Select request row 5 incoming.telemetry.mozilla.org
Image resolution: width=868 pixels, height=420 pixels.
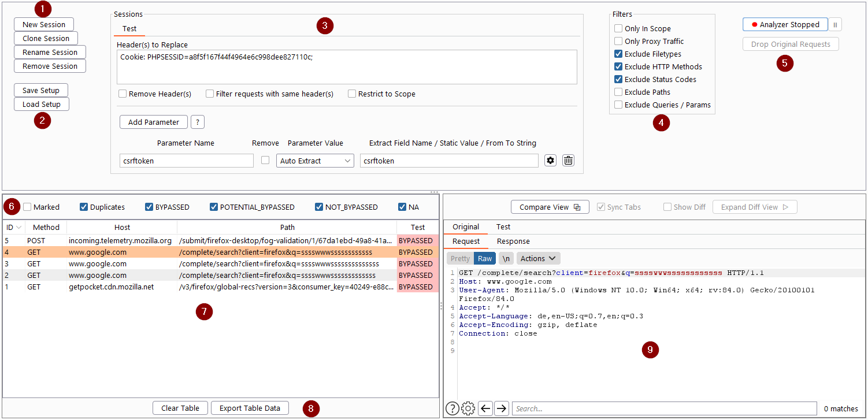[x=220, y=240]
